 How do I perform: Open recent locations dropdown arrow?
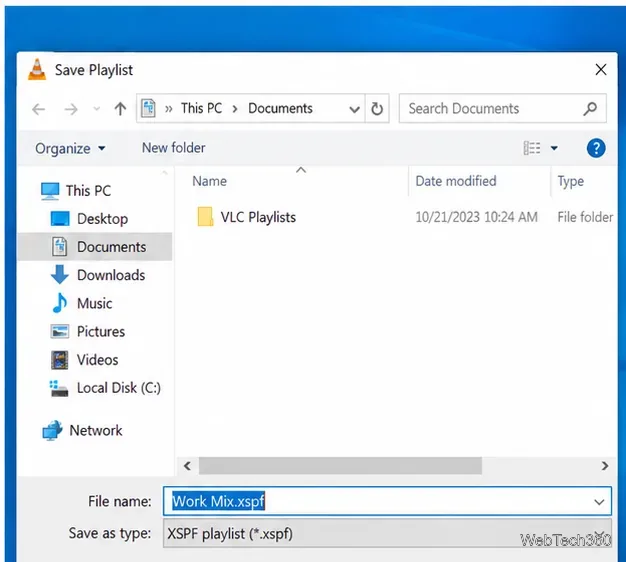coord(96,109)
